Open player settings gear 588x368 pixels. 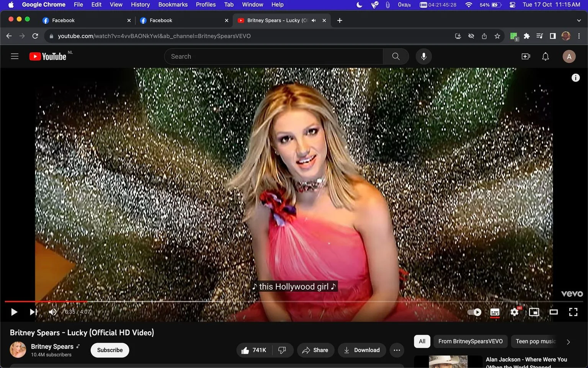click(515, 312)
